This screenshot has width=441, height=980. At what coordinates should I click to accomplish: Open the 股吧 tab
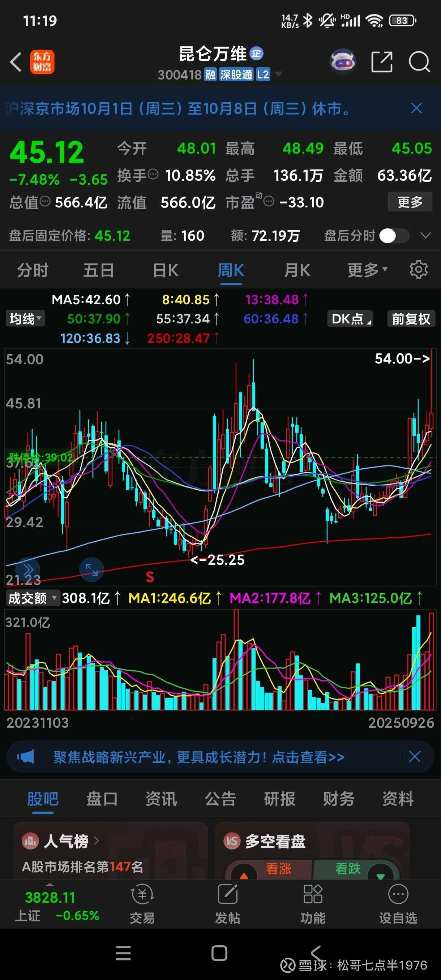coord(43,799)
